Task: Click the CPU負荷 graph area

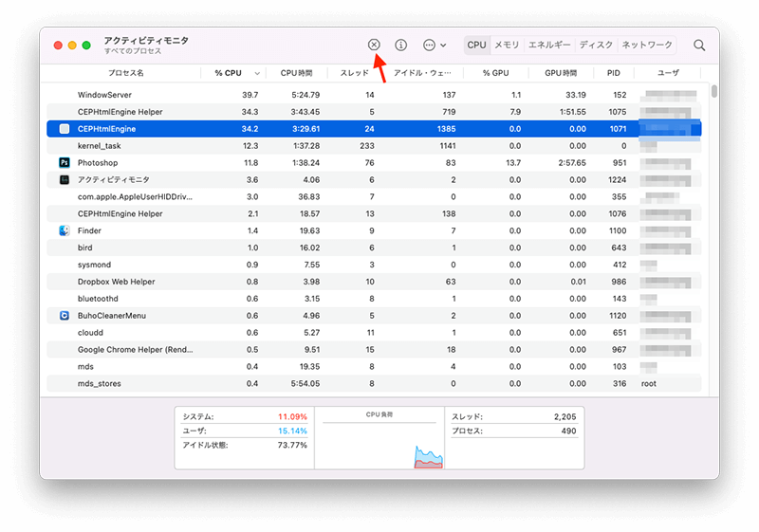Action: click(379, 438)
